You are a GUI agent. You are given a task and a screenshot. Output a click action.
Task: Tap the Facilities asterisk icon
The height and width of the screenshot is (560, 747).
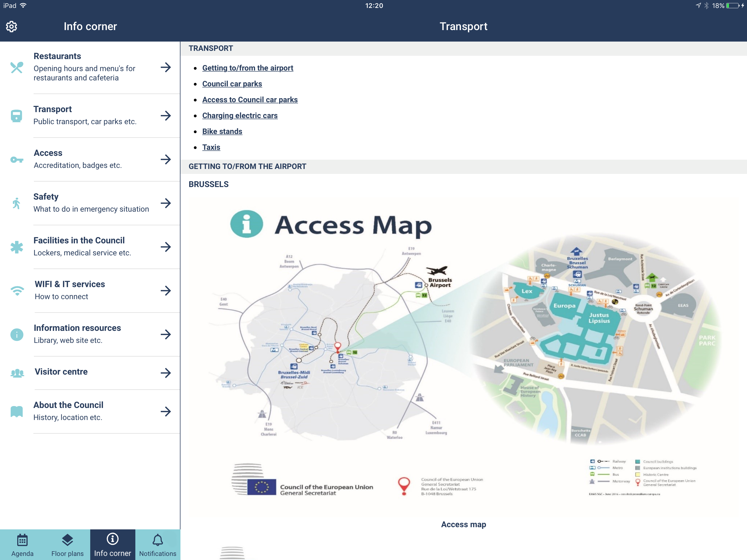(x=17, y=247)
